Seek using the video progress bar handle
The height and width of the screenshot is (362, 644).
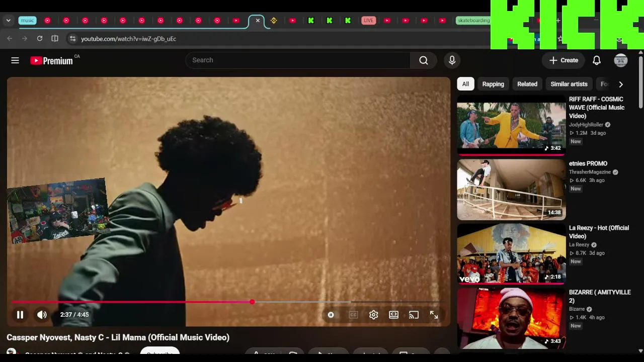(x=252, y=302)
